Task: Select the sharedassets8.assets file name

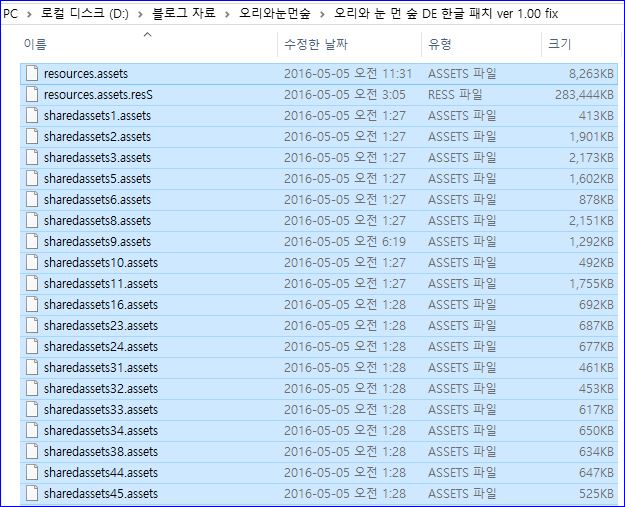Action: (97, 221)
